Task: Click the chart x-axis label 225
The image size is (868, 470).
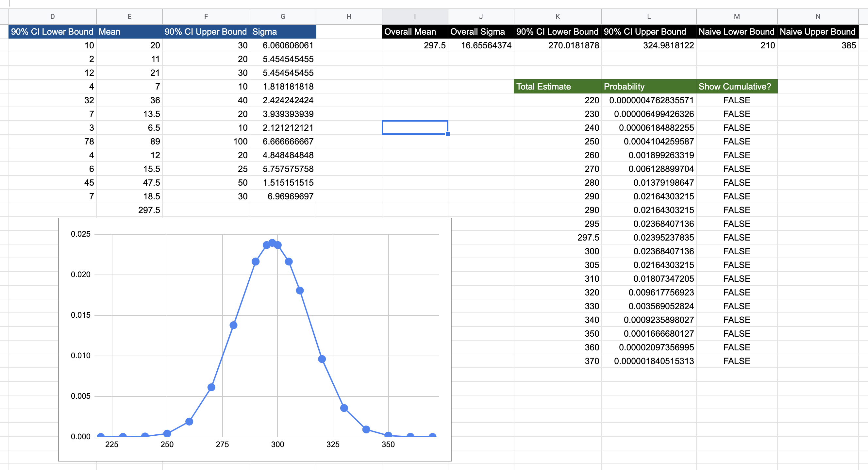Action: [112, 445]
